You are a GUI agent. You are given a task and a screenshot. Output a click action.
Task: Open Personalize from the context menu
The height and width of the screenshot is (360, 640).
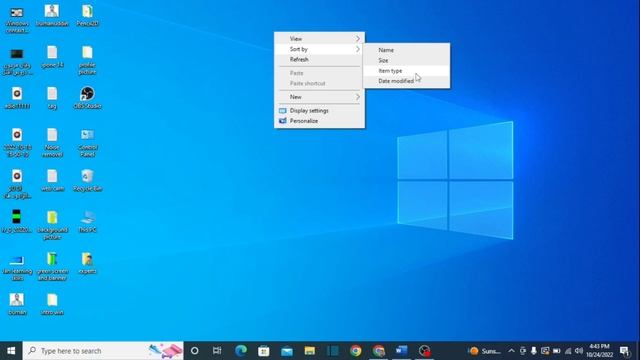320,121
